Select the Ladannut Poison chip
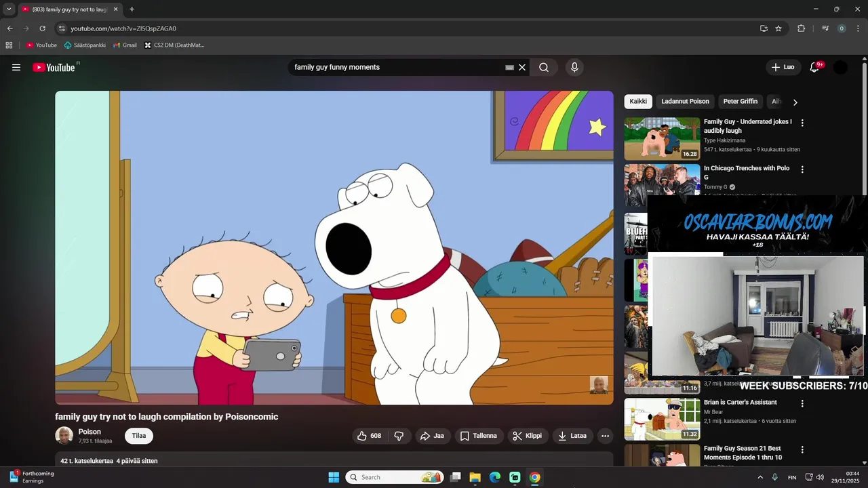 [685, 102]
